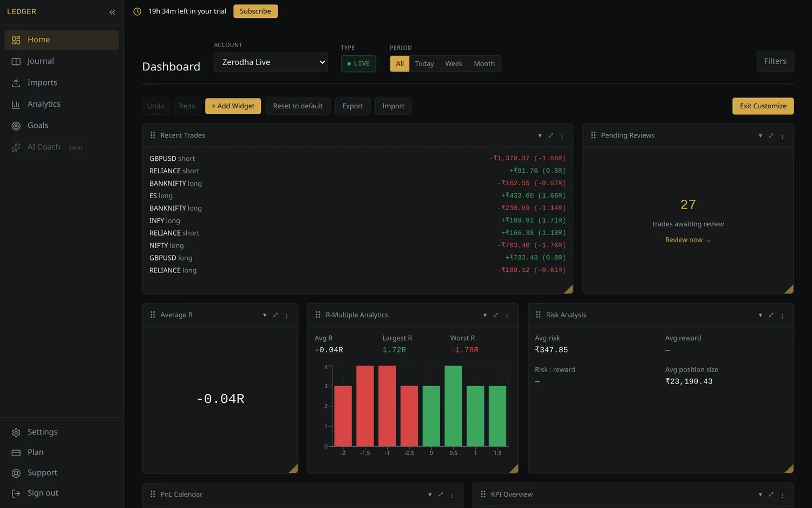
Task: Collapse the PnL Calendar widget arrow
Action: (430, 494)
